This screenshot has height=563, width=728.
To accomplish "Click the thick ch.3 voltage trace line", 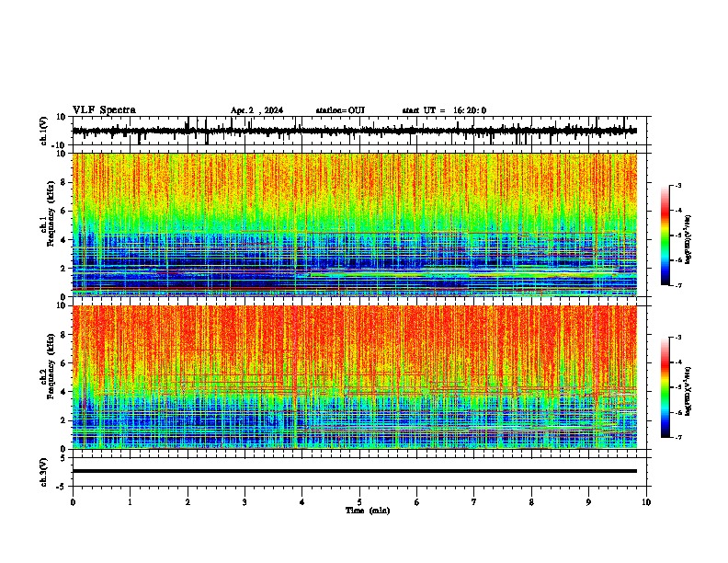I will click(x=354, y=471).
